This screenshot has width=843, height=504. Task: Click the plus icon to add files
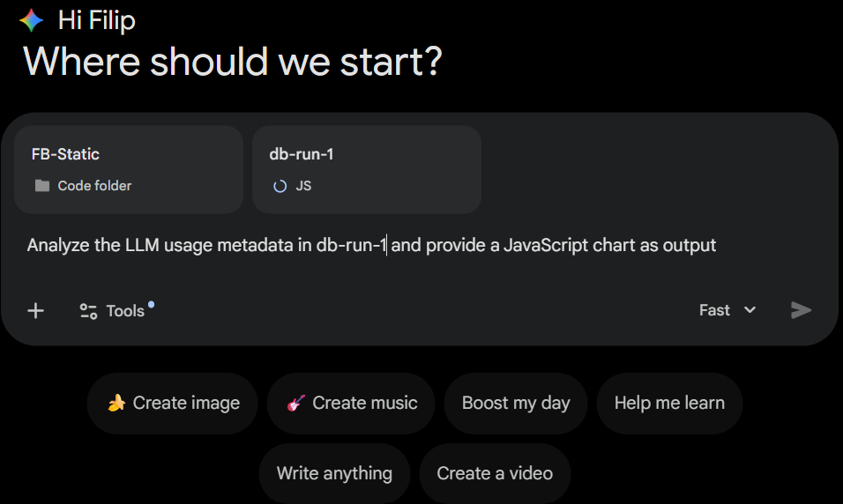[35, 310]
